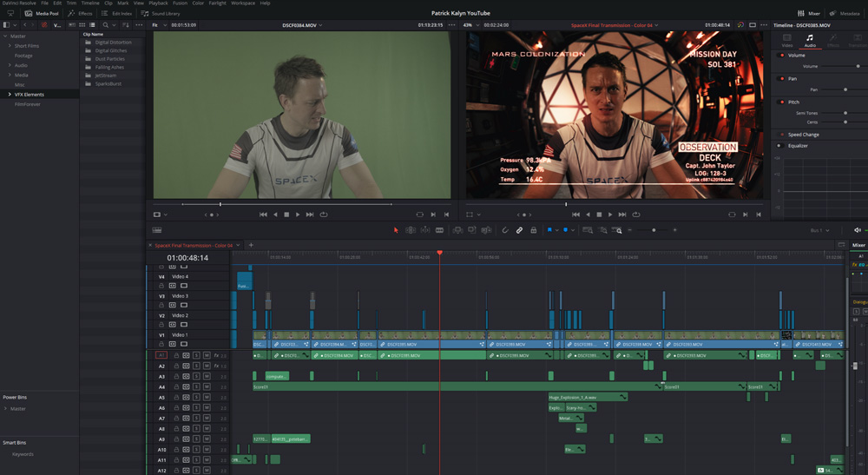Click the Semi Tones pitch slider handle

pyautogui.click(x=845, y=113)
